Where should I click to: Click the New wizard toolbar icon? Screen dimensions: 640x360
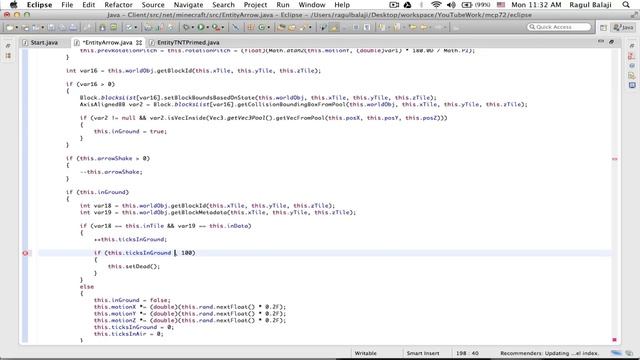pos(9,27)
